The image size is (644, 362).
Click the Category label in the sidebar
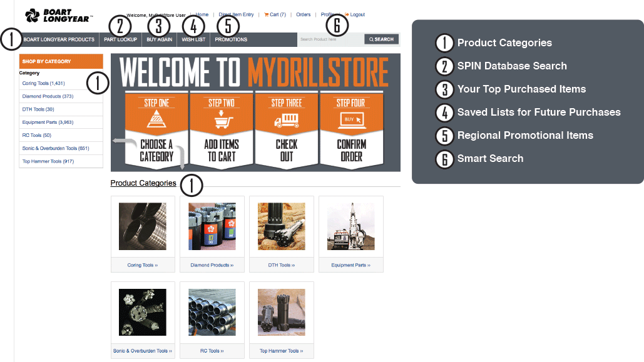[29, 73]
